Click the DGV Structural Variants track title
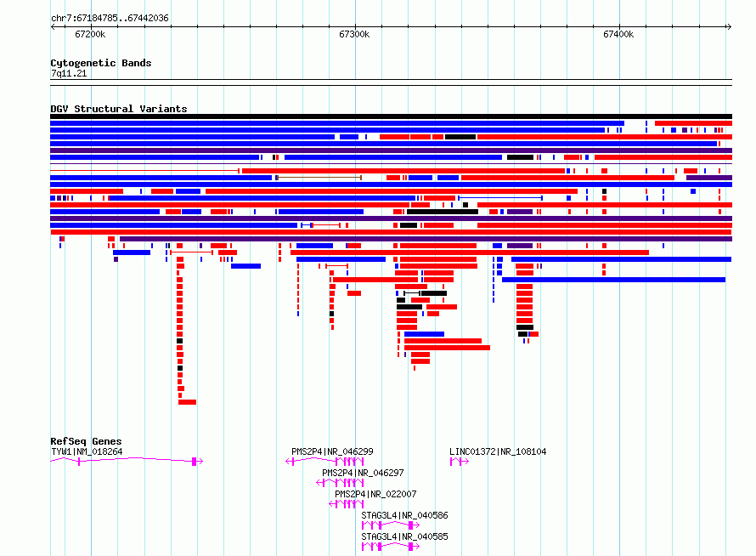This screenshot has width=756, height=556. [119, 109]
